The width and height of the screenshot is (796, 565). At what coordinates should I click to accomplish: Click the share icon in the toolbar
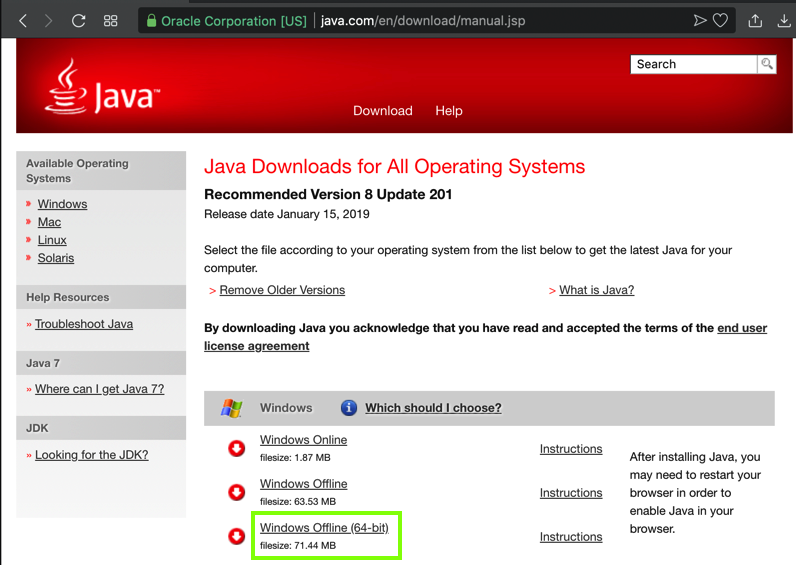pos(755,20)
